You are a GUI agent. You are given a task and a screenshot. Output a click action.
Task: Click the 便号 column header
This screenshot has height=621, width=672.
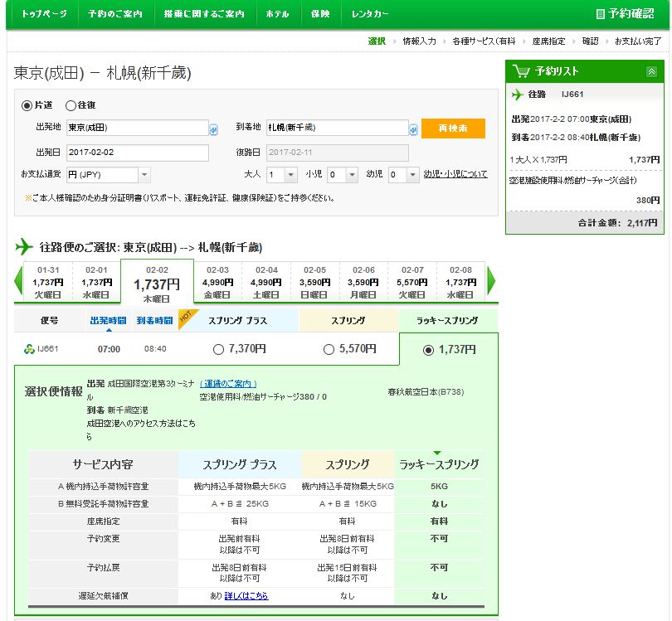click(49, 320)
